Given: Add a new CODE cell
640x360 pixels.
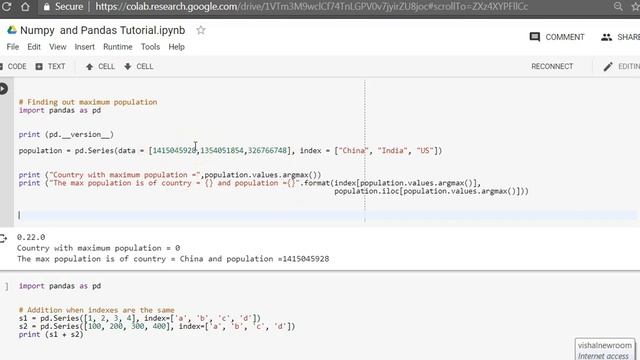Looking at the screenshot, I should tap(14, 67).
